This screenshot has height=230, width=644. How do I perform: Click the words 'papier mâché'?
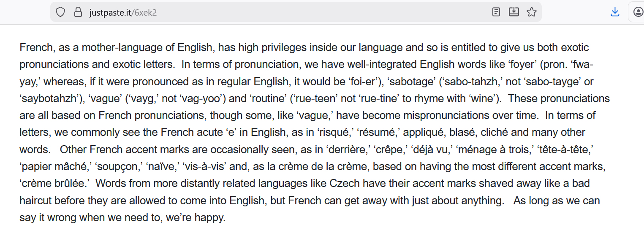coord(56,167)
